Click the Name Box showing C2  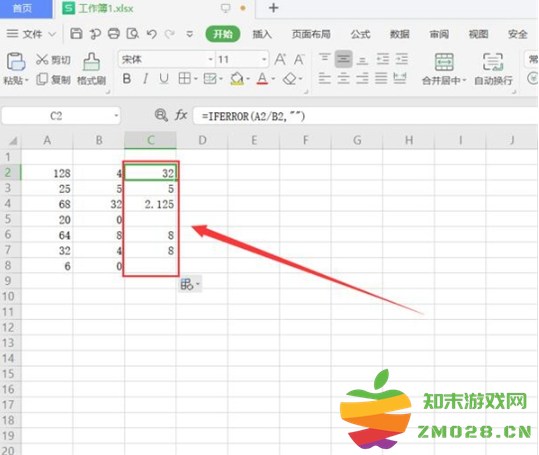(61, 116)
